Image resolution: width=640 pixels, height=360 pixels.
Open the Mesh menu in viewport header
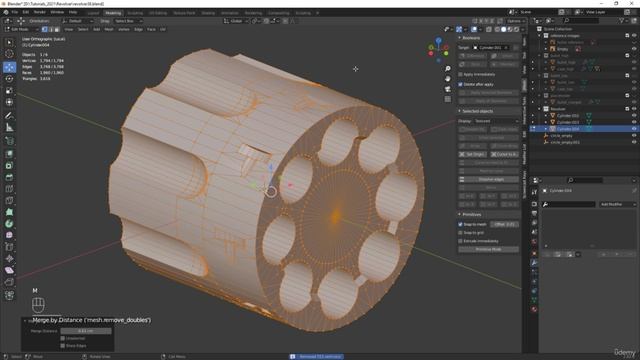(x=109, y=29)
